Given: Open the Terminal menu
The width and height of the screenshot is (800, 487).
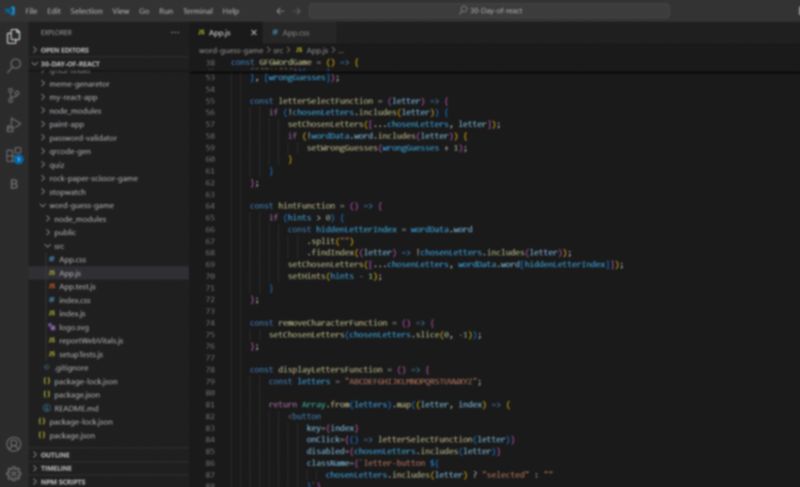Looking at the screenshot, I should coord(197,11).
